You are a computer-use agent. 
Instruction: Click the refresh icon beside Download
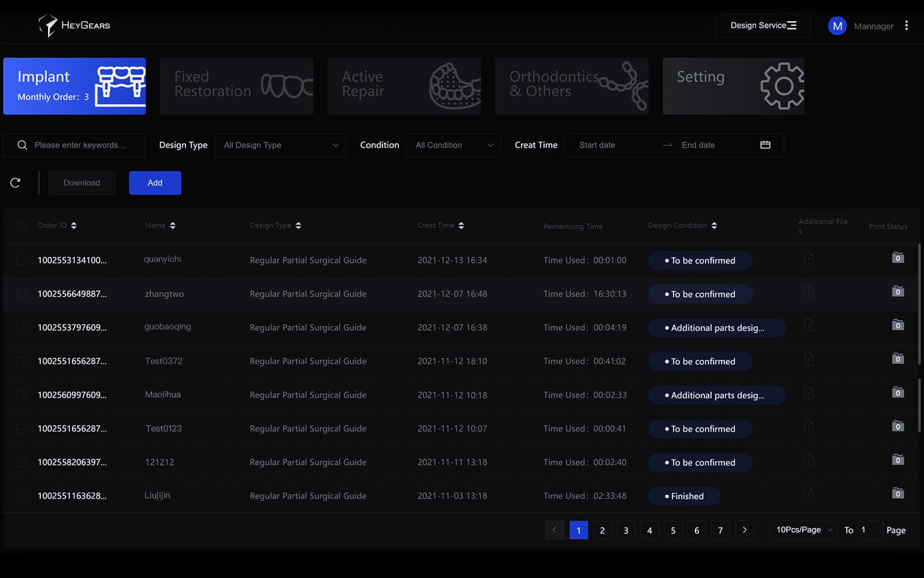point(15,183)
